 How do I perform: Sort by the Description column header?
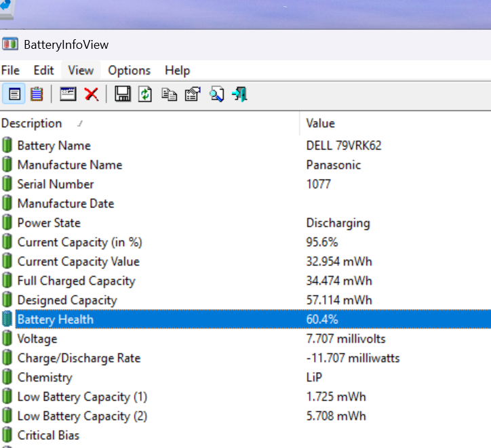coord(150,123)
